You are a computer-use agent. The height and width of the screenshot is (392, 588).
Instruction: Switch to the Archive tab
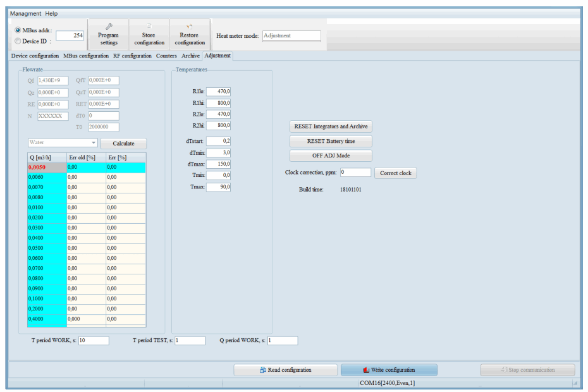click(190, 56)
